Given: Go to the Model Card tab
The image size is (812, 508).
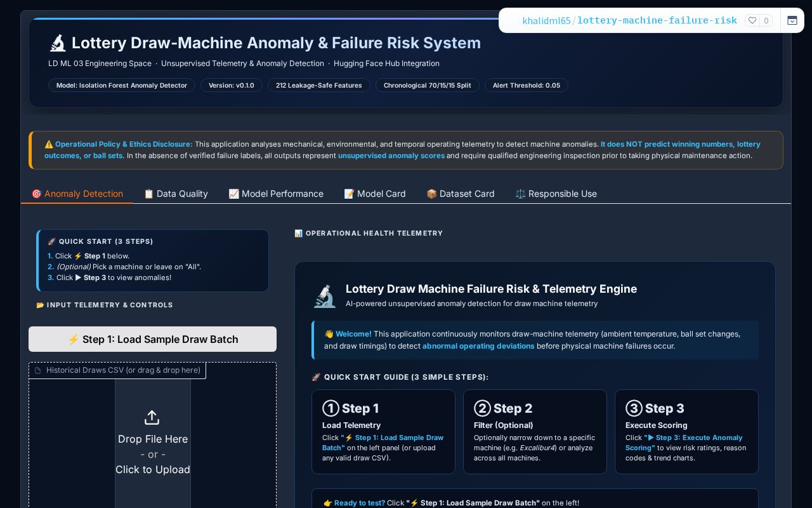Looking at the screenshot, I should (375, 194).
